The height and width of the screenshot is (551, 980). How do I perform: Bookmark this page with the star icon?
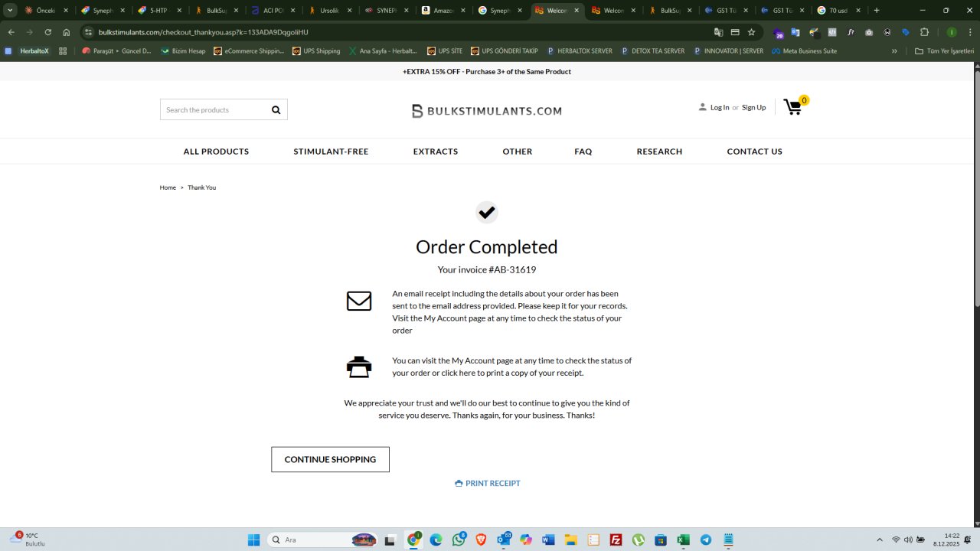coord(751,32)
